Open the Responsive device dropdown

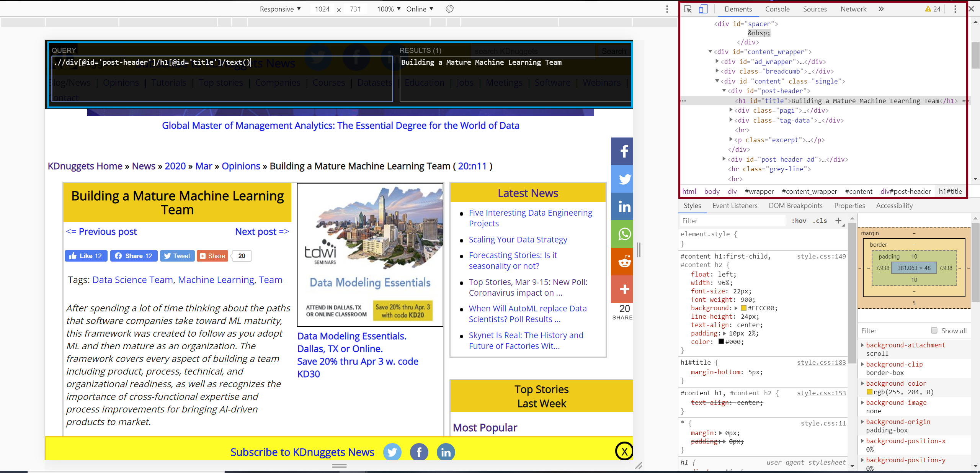click(x=280, y=9)
